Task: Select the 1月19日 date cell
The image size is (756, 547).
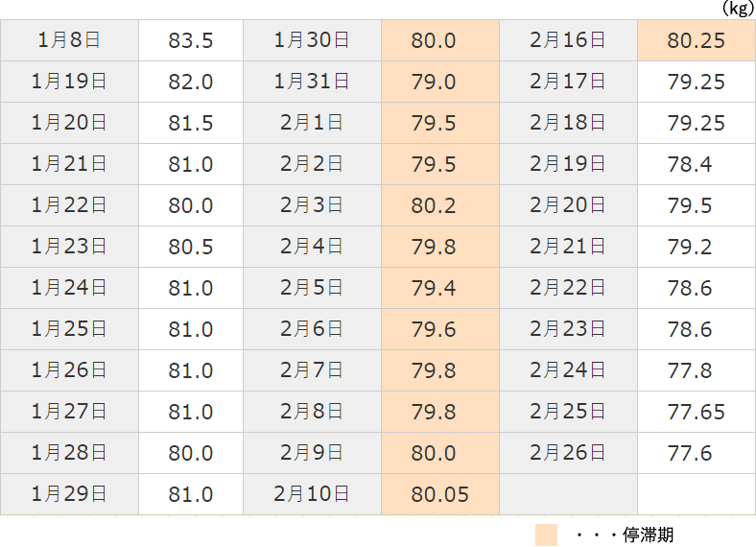Action: [69, 83]
